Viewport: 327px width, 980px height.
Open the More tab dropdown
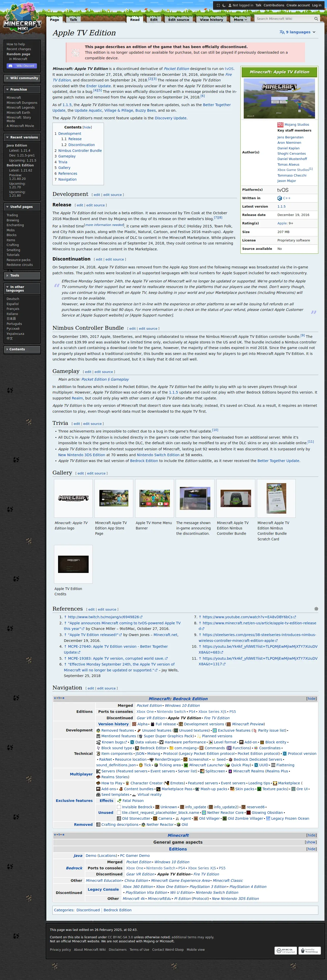(x=240, y=20)
